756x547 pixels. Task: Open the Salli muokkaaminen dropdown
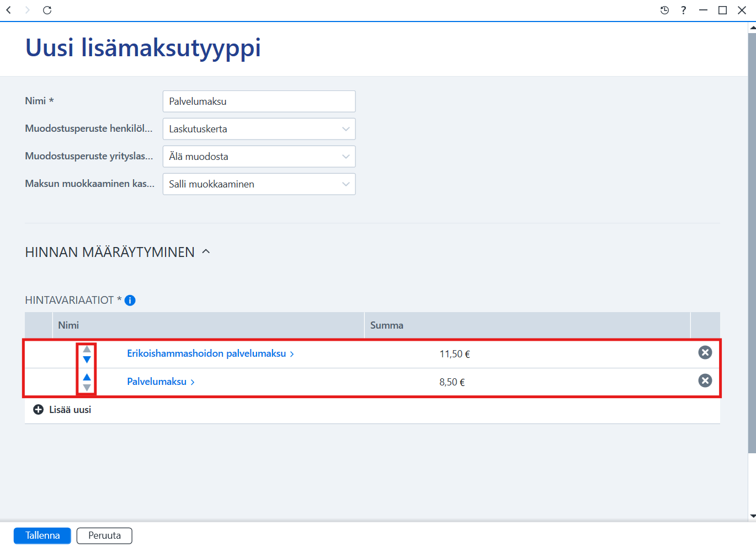tap(259, 184)
